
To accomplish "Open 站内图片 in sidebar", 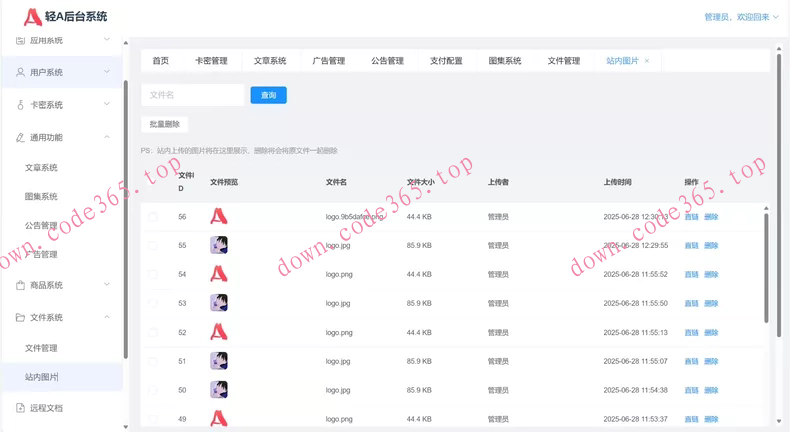I will pyautogui.click(x=41, y=377).
